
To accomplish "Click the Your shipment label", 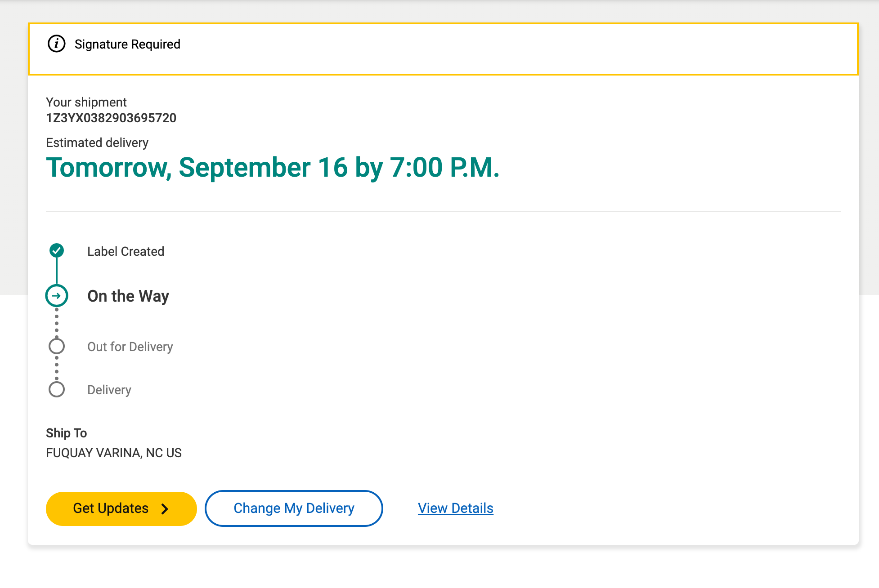I will click(86, 102).
